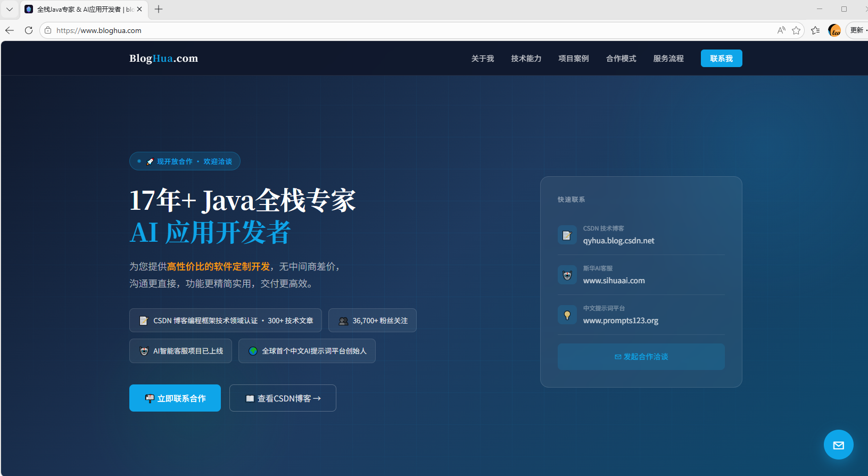Click the rocket icon in badge
Screen dimensions: 868x476
coord(150,161)
